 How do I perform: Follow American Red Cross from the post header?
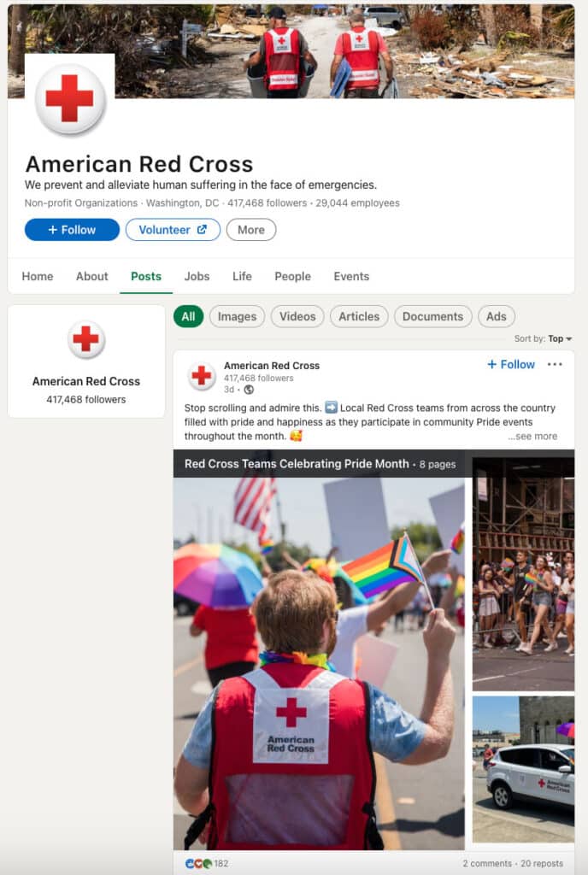(511, 364)
